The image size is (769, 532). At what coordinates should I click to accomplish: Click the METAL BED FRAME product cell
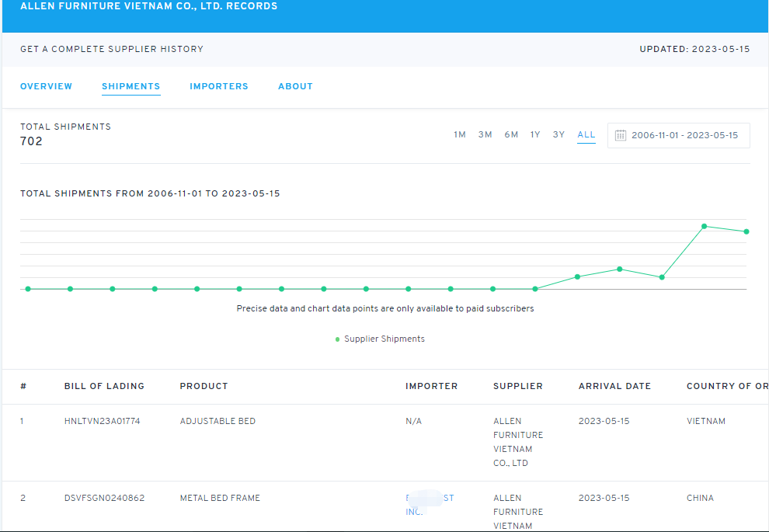click(x=220, y=498)
